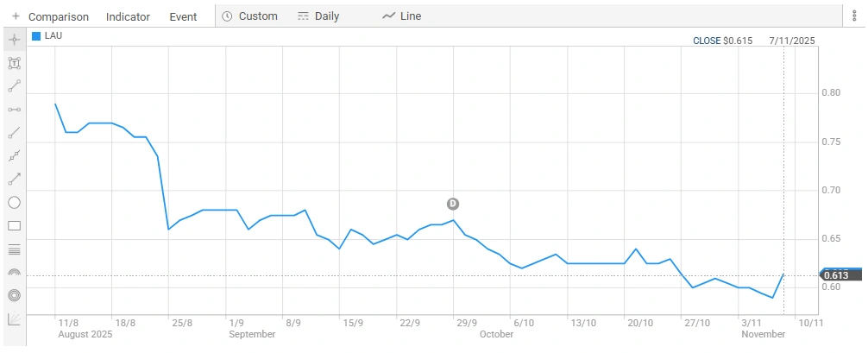The height and width of the screenshot is (353, 868).
Task: Select the parallel lines retracement tool
Action: coord(14,249)
